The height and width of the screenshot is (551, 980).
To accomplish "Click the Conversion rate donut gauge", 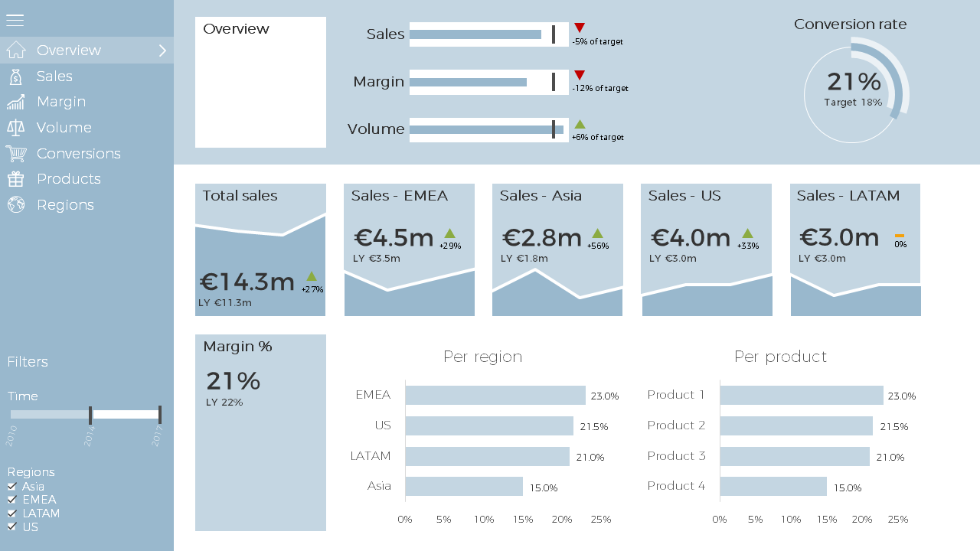I will (x=856, y=90).
